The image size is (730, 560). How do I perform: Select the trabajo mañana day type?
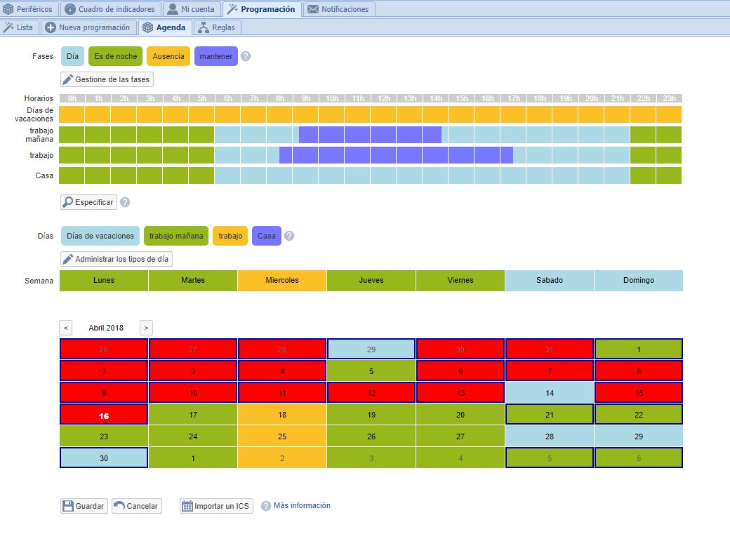coord(176,236)
